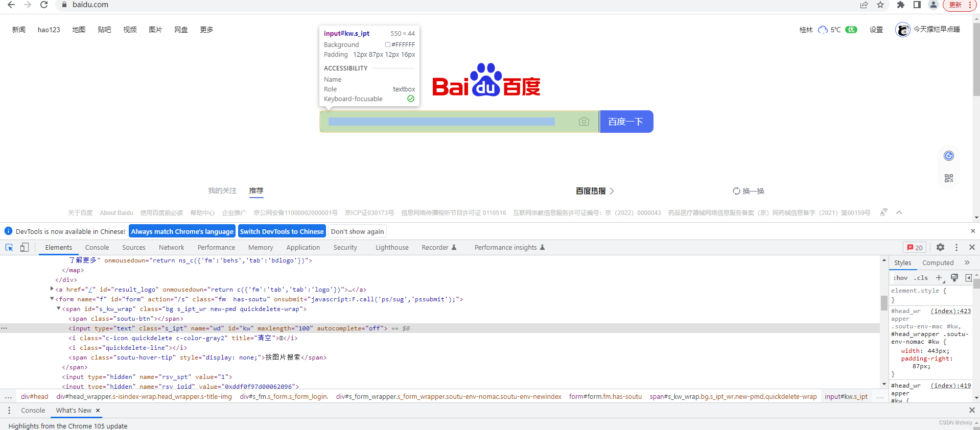Click Always match Chrome's language button
980x430 pixels.
182,231
